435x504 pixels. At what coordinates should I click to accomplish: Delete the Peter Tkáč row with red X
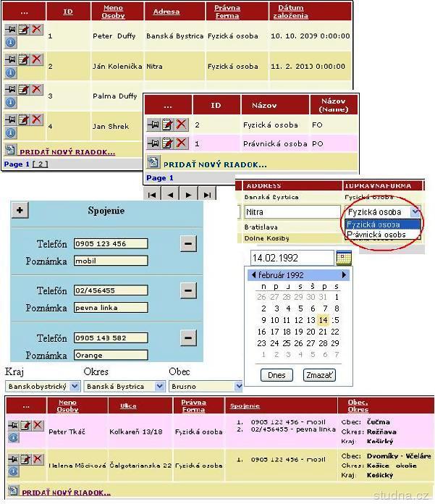tap(38, 425)
